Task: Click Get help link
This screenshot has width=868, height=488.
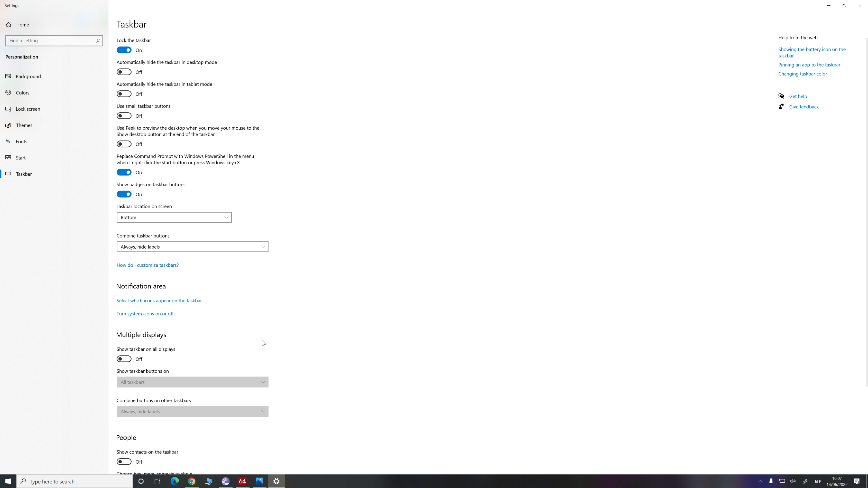Action: coord(798,96)
